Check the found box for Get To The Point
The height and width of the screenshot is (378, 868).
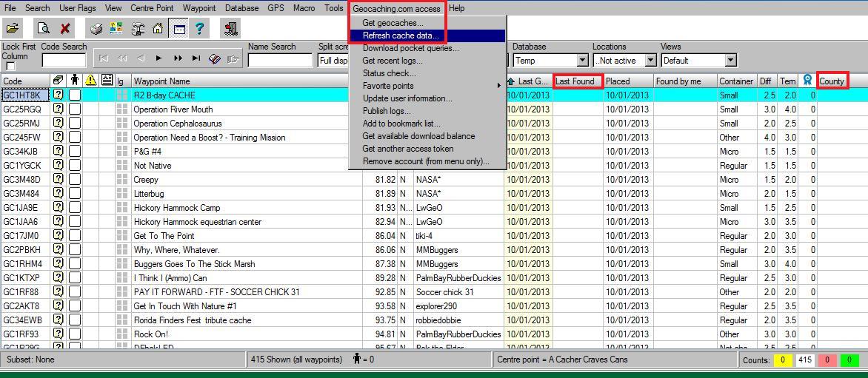[75, 235]
